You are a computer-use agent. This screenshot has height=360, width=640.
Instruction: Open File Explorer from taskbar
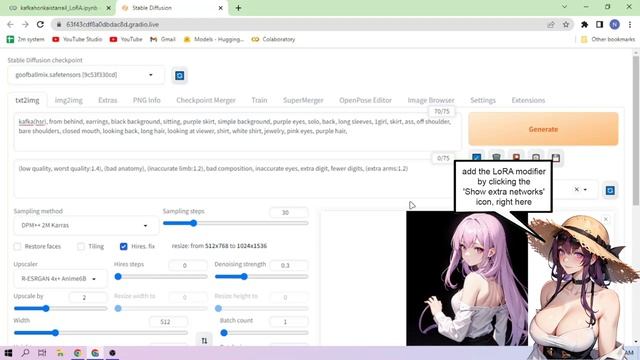60,353
